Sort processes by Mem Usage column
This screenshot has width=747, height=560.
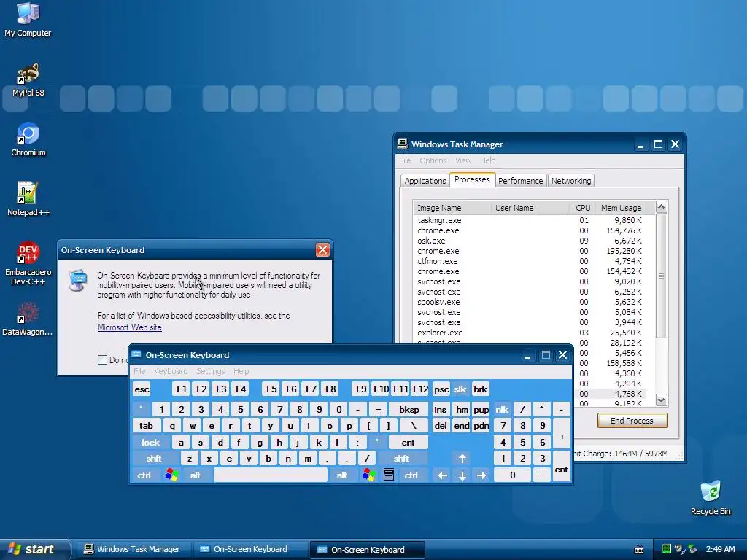620,208
